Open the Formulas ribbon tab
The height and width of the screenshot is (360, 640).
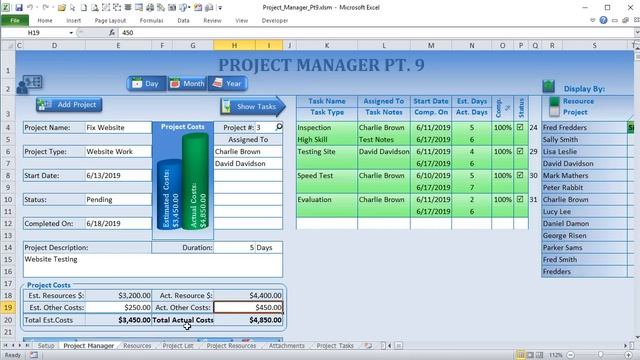pos(151,20)
